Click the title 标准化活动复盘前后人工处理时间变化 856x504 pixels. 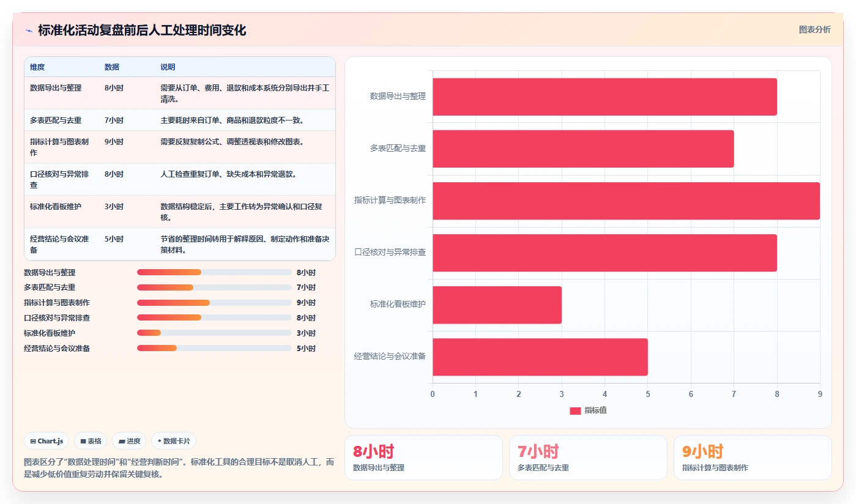(142, 31)
